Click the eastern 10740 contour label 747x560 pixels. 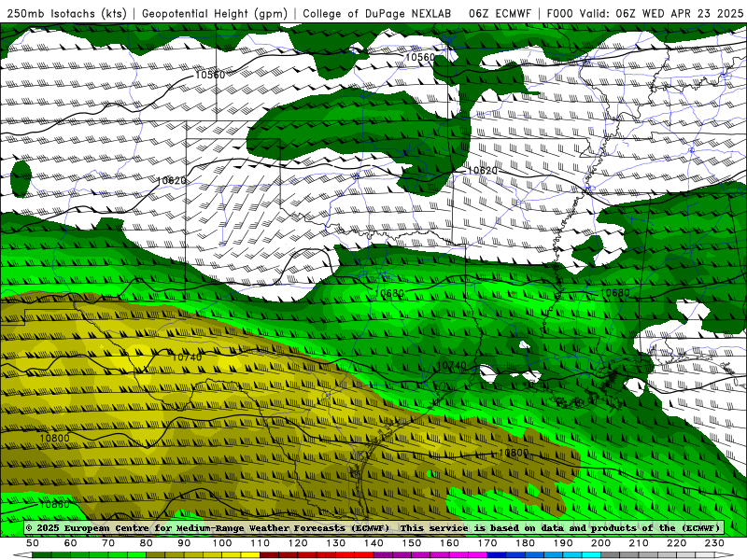451,365
